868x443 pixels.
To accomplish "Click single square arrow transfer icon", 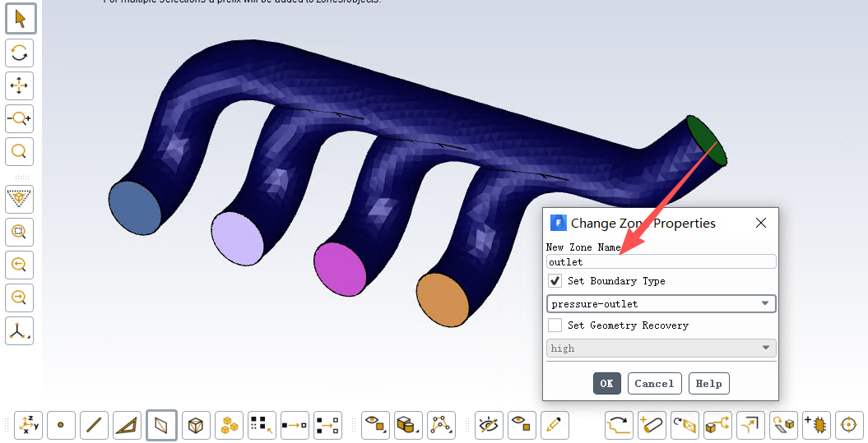I will [295, 425].
